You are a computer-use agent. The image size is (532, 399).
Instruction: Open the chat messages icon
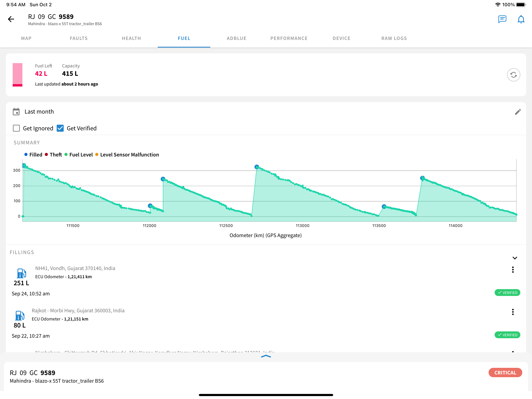coord(502,19)
